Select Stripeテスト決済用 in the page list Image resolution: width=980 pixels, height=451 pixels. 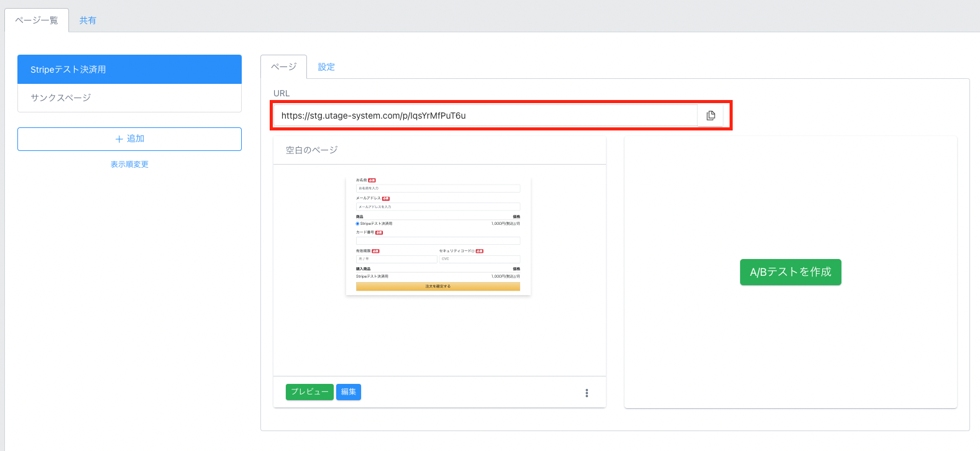point(129,70)
